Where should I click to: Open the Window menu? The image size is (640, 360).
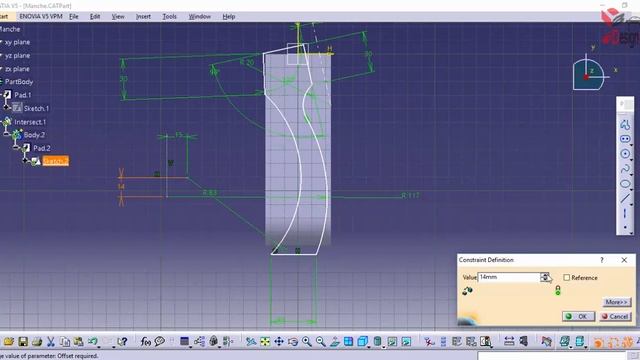200,16
